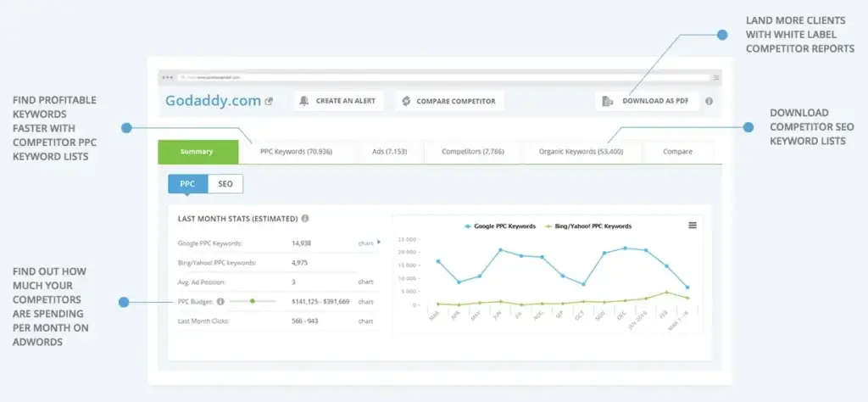868x402 pixels.
Task: Switch to the SEO view toggle
Action: pyautogui.click(x=225, y=183)
